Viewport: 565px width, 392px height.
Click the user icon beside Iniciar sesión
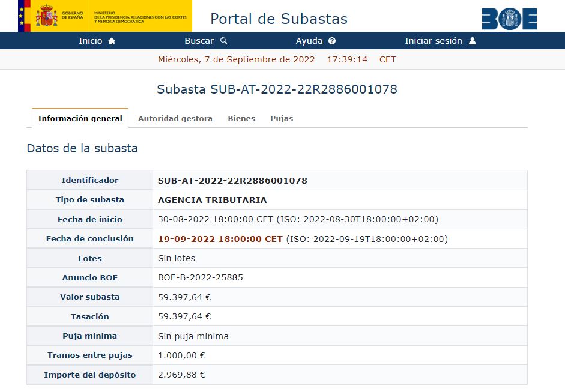click(x=472, y=41)
